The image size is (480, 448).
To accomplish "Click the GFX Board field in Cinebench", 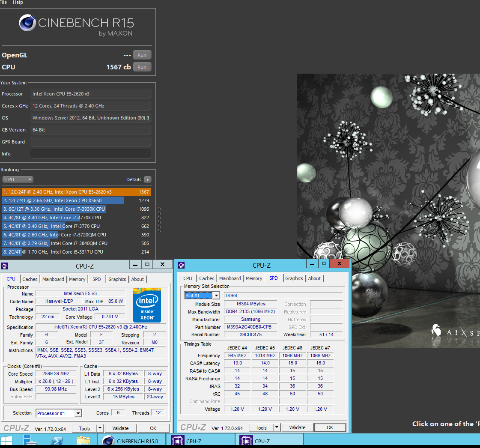I will [91, 142].
